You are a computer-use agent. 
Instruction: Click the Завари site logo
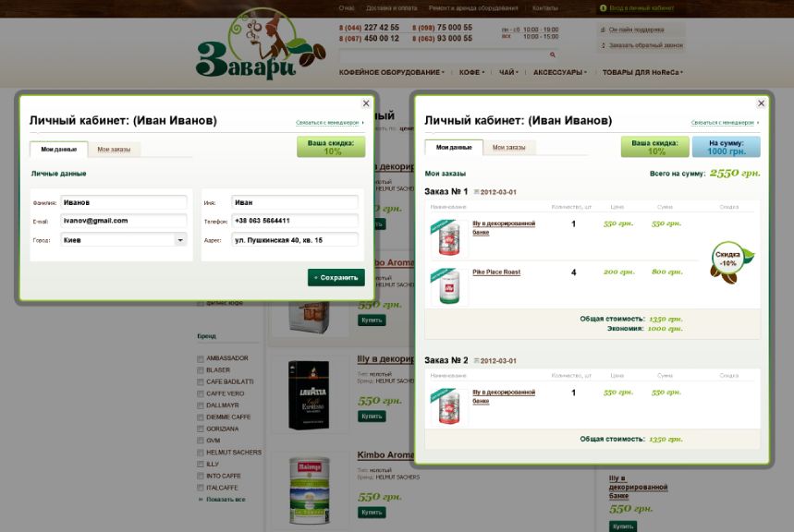[261, 45]
